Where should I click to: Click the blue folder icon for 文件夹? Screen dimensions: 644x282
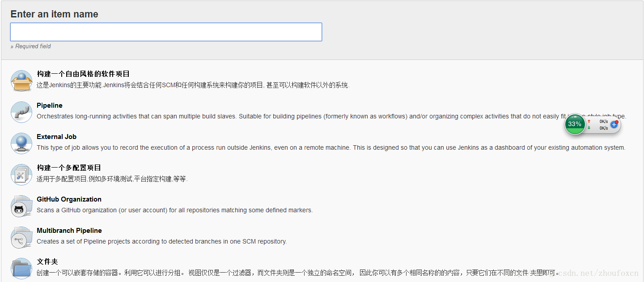tap(21, 269)
